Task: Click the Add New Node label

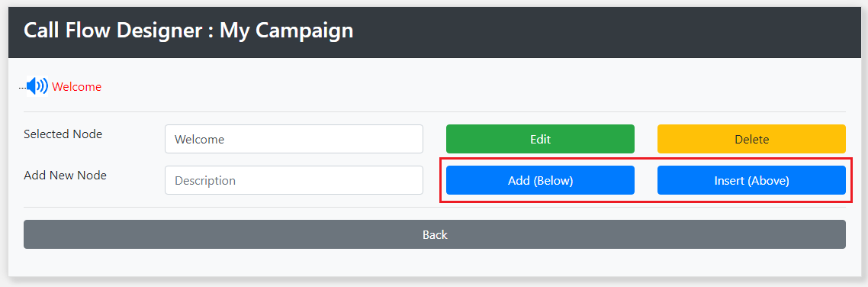Action: pos(66,176)
